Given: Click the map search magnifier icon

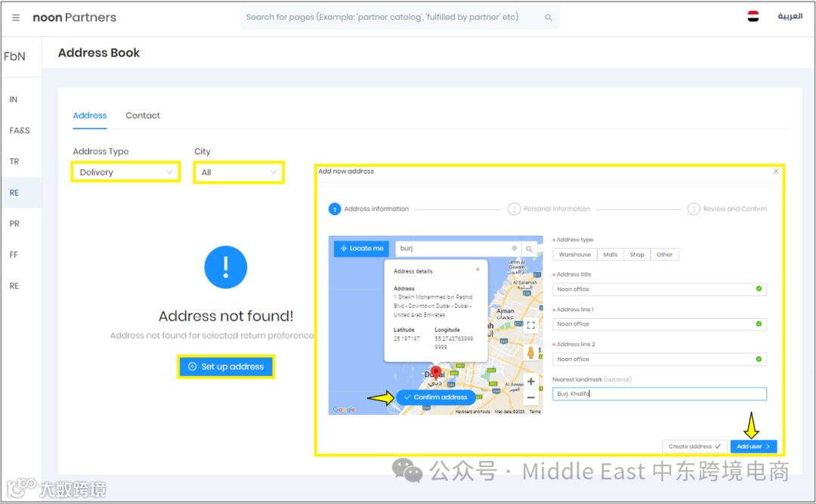Looking at the screenshot, I should [x=529, y=249].
